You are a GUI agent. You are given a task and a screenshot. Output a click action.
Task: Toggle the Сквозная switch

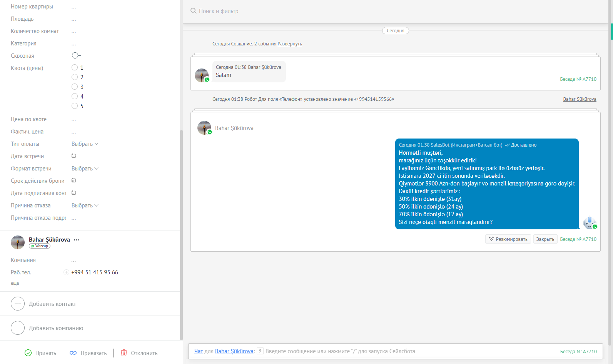click(x=76, y=55)
